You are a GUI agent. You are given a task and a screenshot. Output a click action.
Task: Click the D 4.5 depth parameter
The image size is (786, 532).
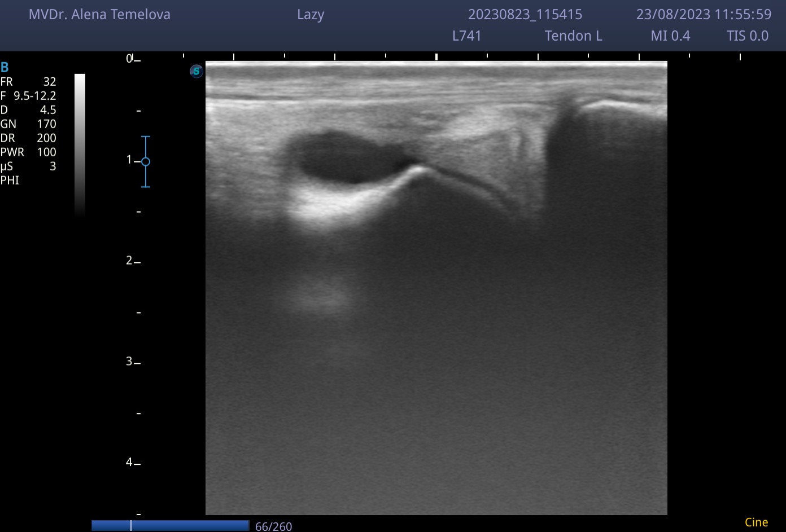click(x=28, y=110)
